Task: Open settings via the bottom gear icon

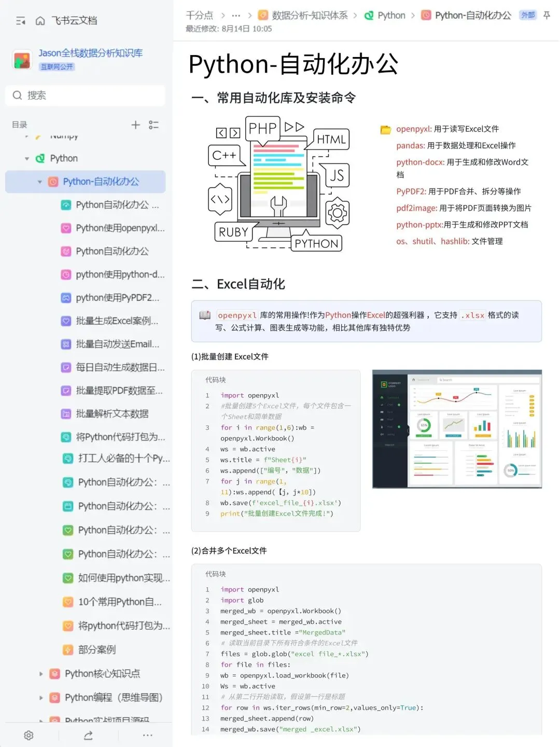Action: pos(29,735)
